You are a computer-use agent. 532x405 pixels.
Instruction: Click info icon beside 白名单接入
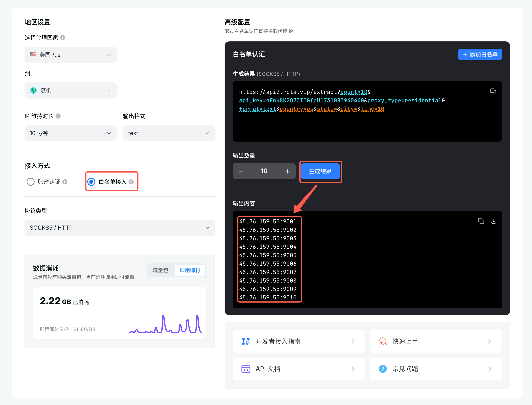click(131, 182)
